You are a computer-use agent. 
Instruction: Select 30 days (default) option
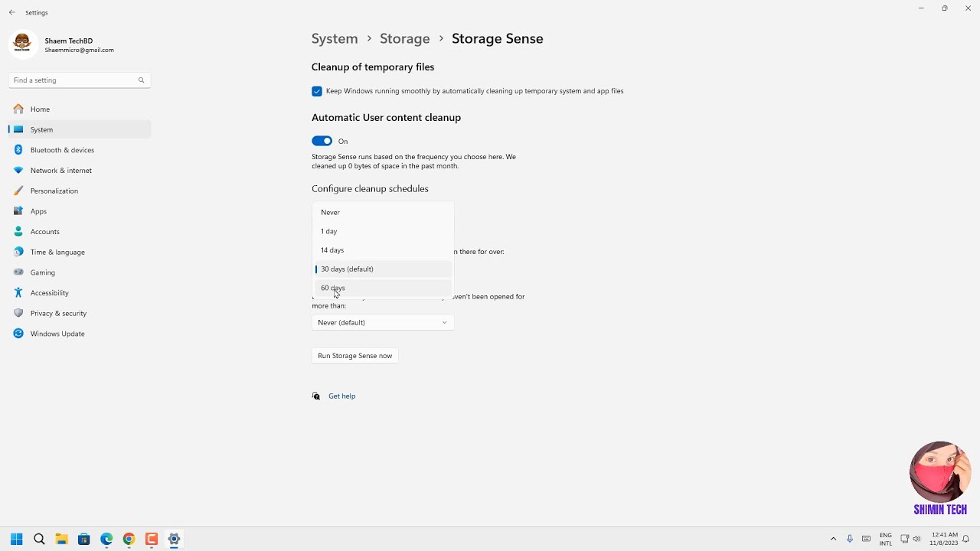(x=383, y=269)
